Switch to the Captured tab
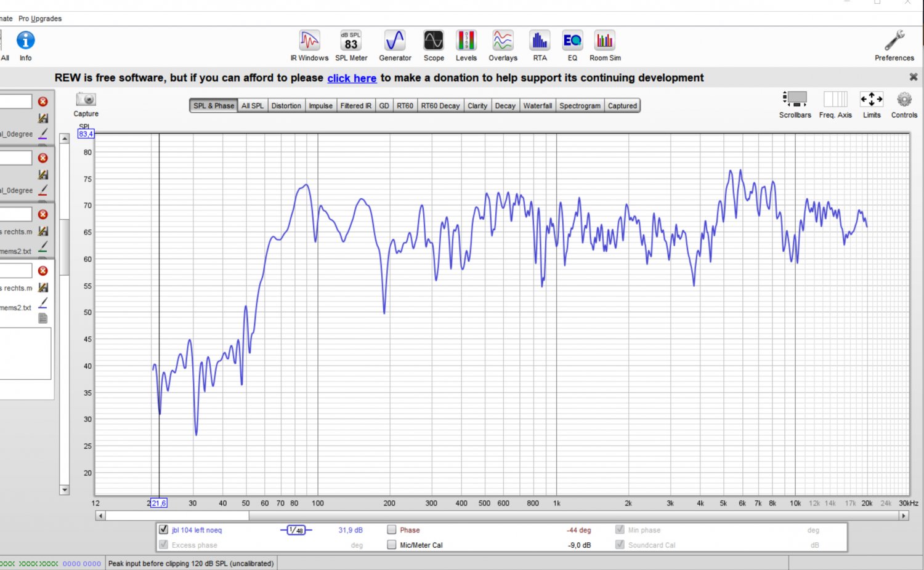The width and height of the screenshot is (924, 570). click(x=623, y=106)
